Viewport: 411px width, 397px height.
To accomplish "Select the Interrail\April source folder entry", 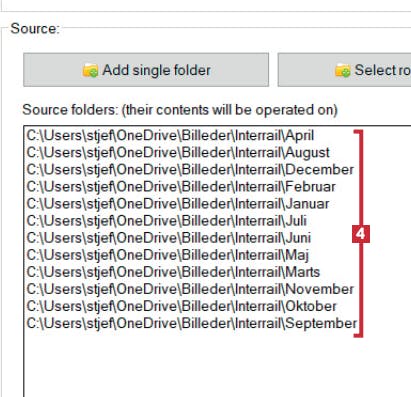I will 170,135.
